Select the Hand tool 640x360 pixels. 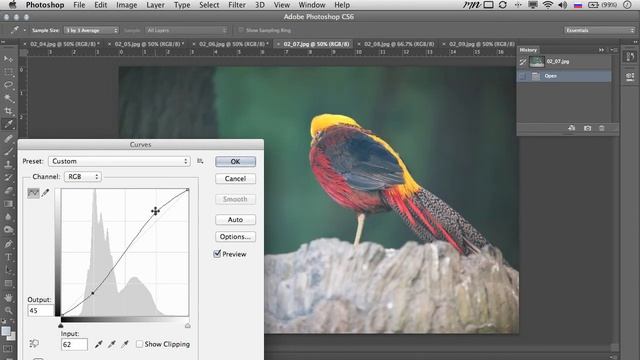(8, 298)
